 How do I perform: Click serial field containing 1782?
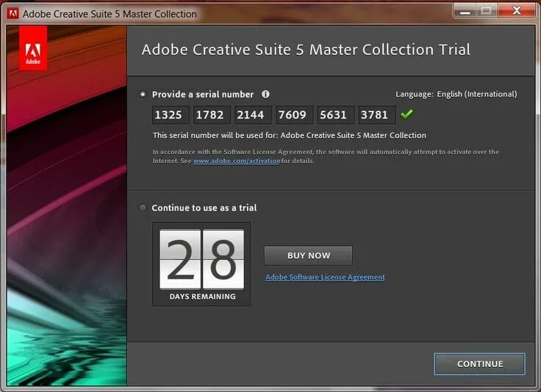[212, 115]
